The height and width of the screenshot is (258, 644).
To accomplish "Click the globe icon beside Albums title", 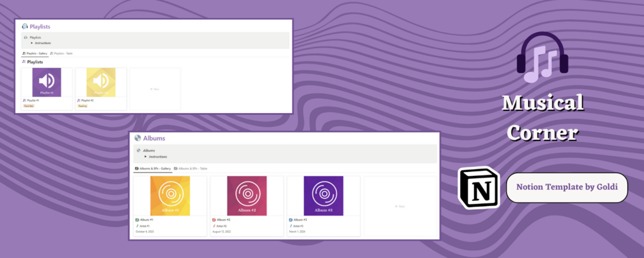I will pyautogui.click(x=138, y=138).
